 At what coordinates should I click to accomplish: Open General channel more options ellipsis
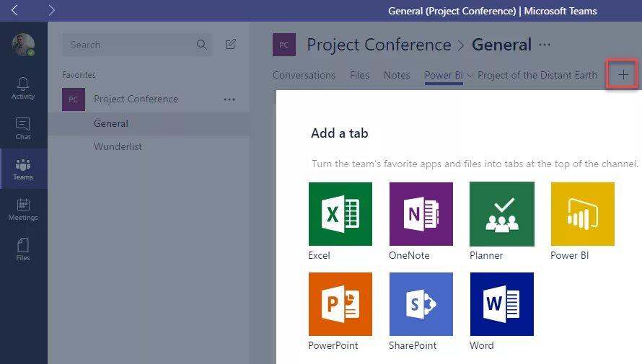545,45
